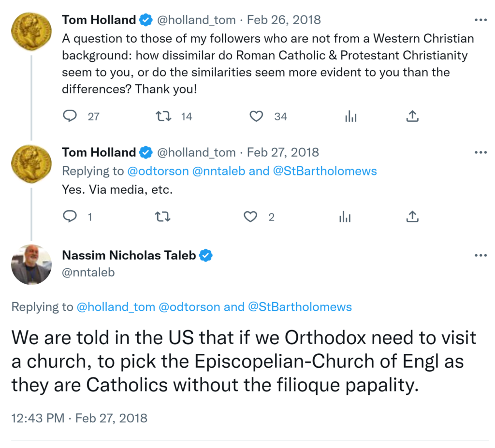Screen dimensions: 495x448
Task: Open @StBartholomews link in Taleb's reply line
Action: pyautogui.click(x=300, y=307)
